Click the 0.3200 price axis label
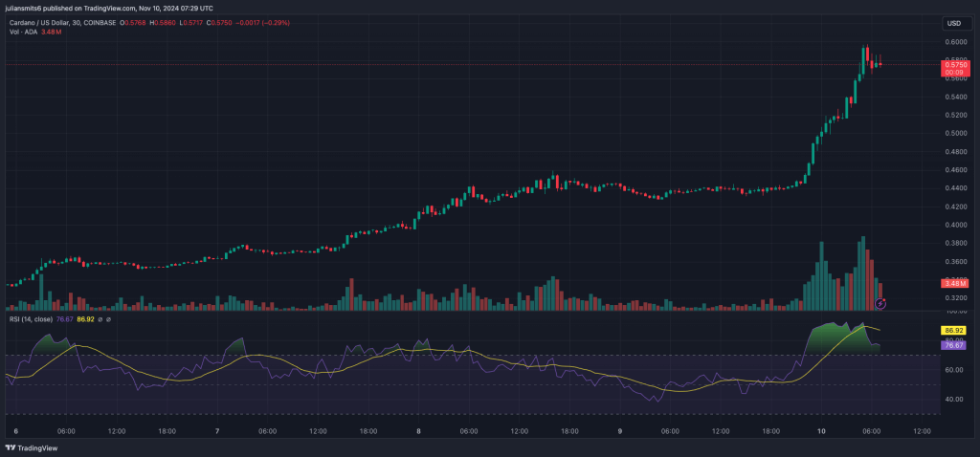 click(x=954, y=297)
